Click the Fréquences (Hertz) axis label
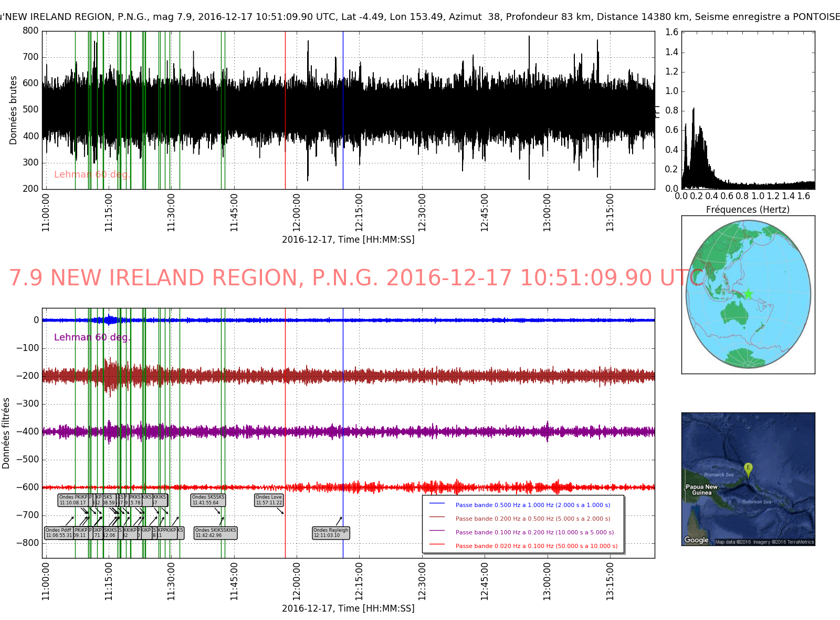Viewport: 840px width, 620px height. click(x=748, y=210)
